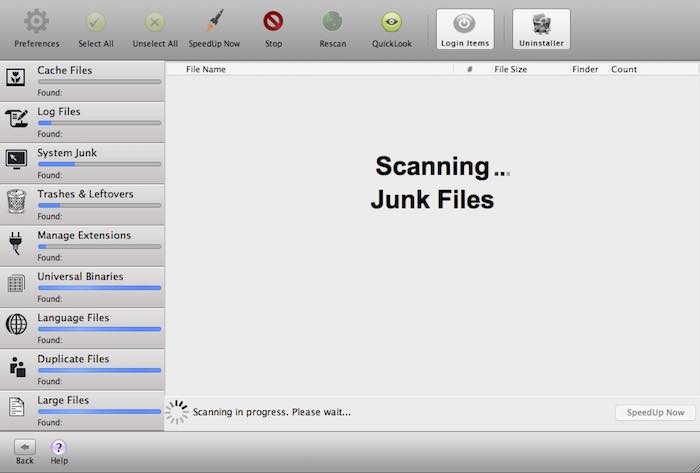Open the Uninstaller tool
Screen dimensions: 700x473
pos(542,29)
